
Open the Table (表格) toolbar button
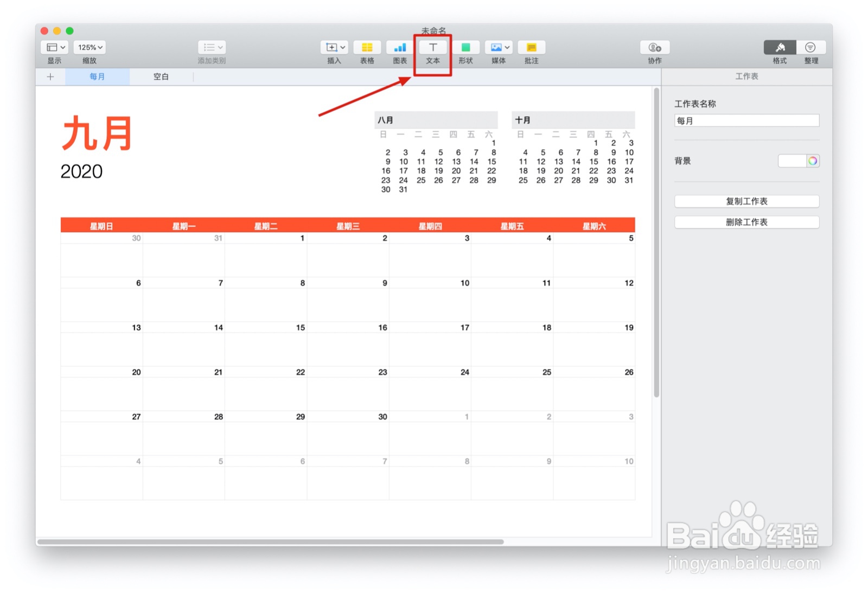[367, 48]
